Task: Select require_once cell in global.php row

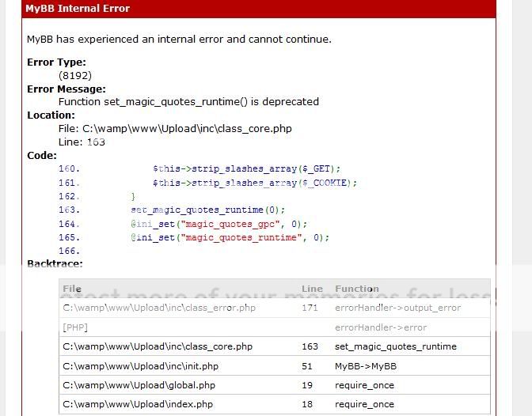Action: [364, 385]
